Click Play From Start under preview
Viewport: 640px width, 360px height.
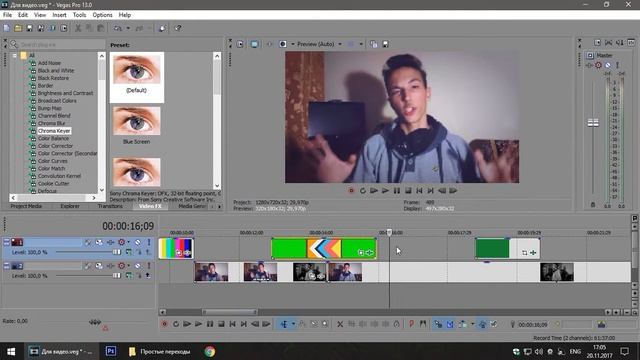pos(373,191)
